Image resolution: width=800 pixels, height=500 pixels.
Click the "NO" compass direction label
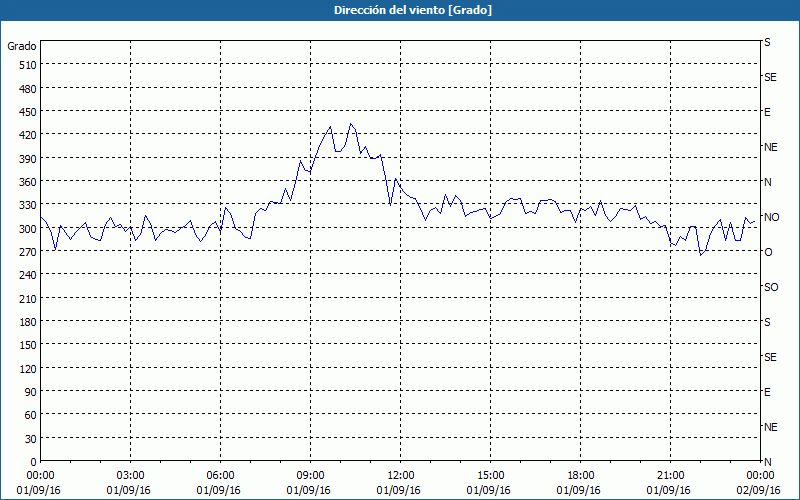coord(771,217)
